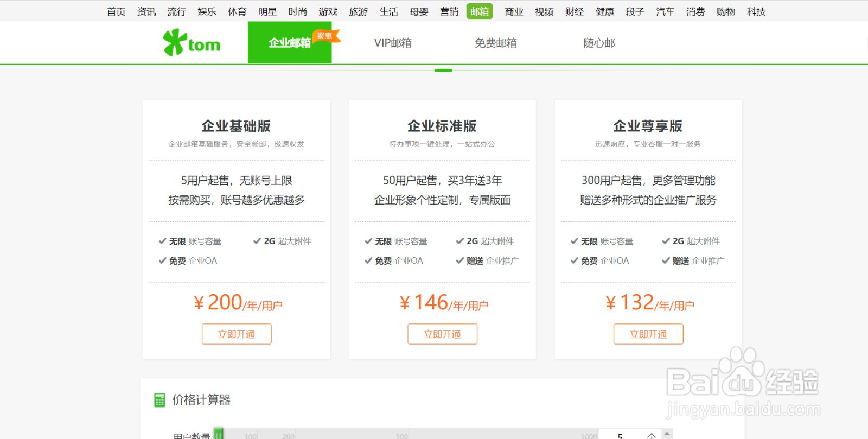The height and width of the screenshot is (439, 868).
Task: Open 流行 in top navigation
Action: click(177, 11)
